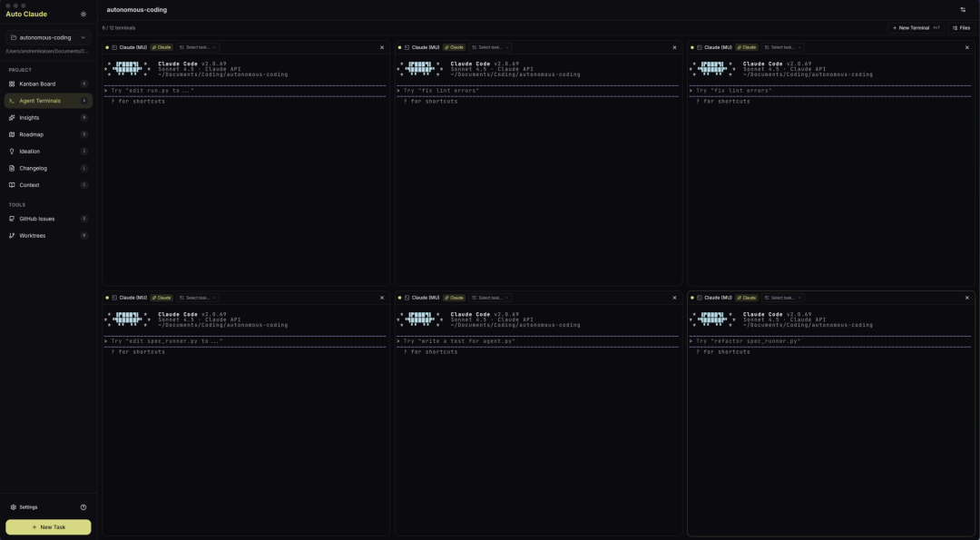Click the Claude badge in "edit spec_runner.py" terminal
The image size is (980, 540).
tap(162, 298)
